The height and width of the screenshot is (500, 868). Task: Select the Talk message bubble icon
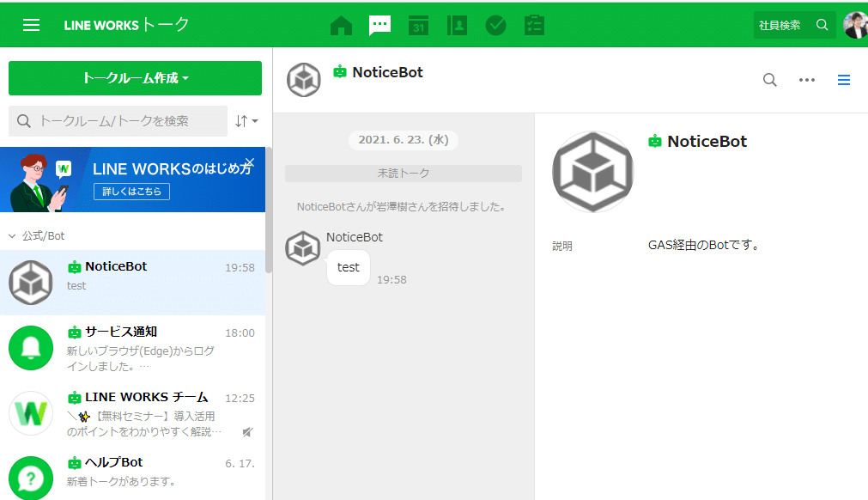point(379,25)
